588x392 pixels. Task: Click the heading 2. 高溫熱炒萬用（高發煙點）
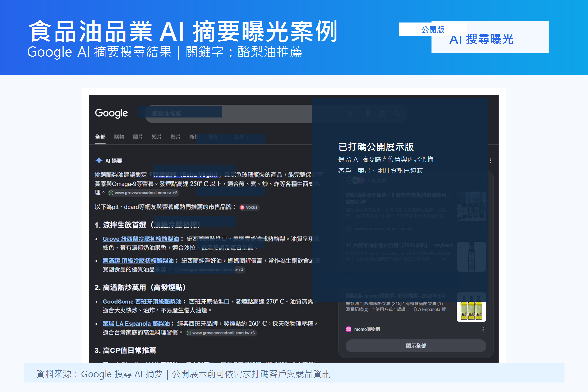pos(140,287)
